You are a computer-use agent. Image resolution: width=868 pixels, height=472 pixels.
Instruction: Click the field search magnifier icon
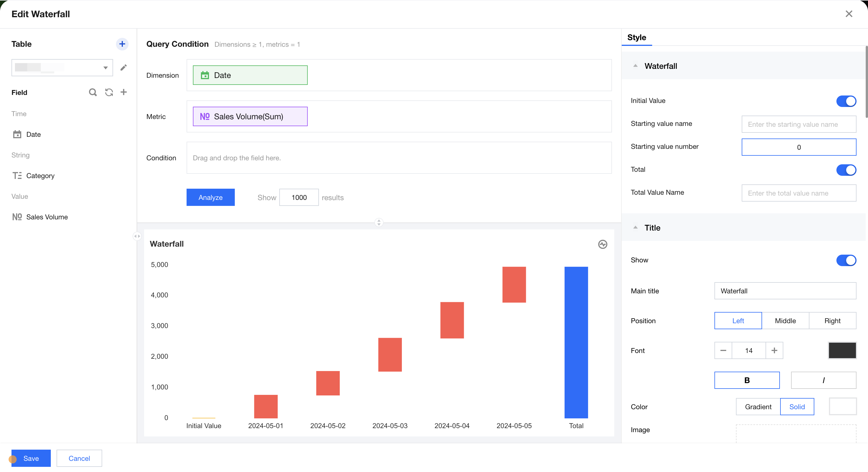pos(93,92)
